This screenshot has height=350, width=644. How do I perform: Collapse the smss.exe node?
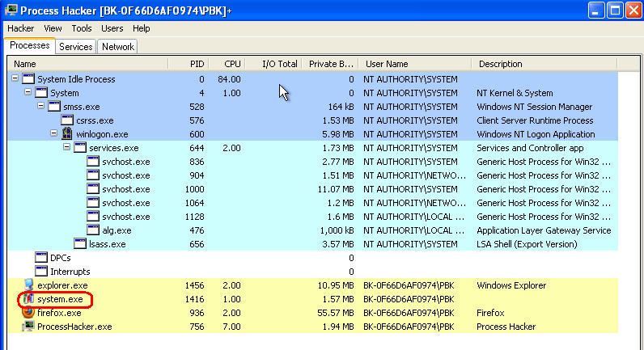point(40,105)
